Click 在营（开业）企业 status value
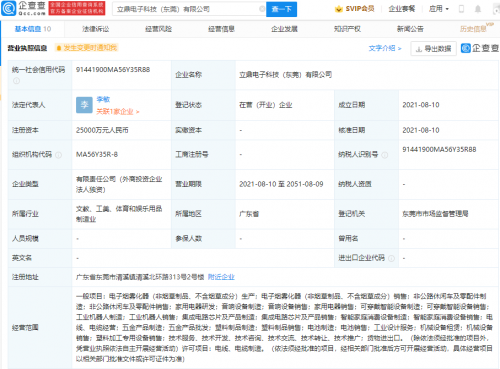The image size is (500, 369). click(x=265, y=105)
